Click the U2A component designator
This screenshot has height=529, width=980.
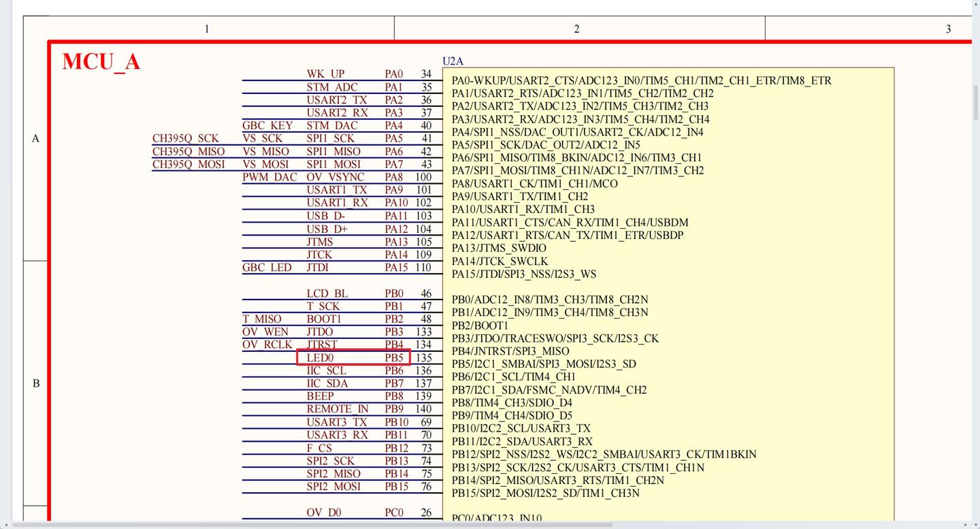[x=453, y=61]
